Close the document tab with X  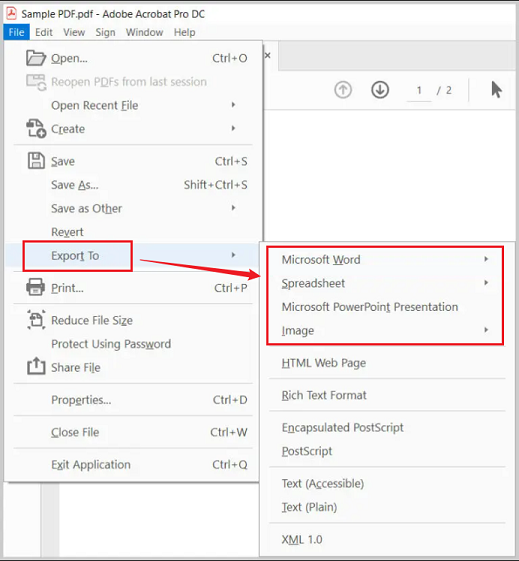268,55
